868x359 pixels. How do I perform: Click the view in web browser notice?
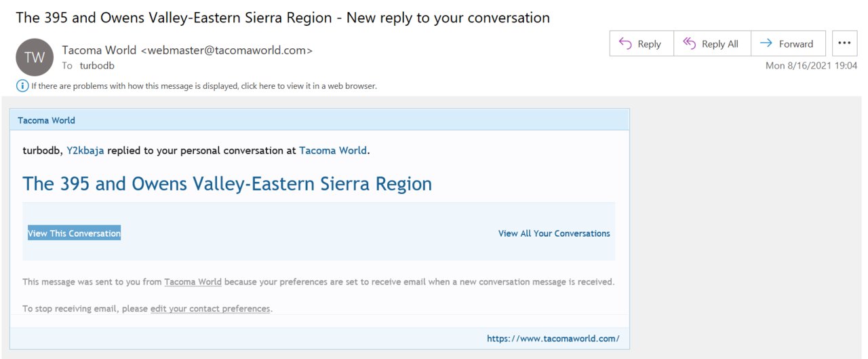pyautogui.click(x=203, y=86)
